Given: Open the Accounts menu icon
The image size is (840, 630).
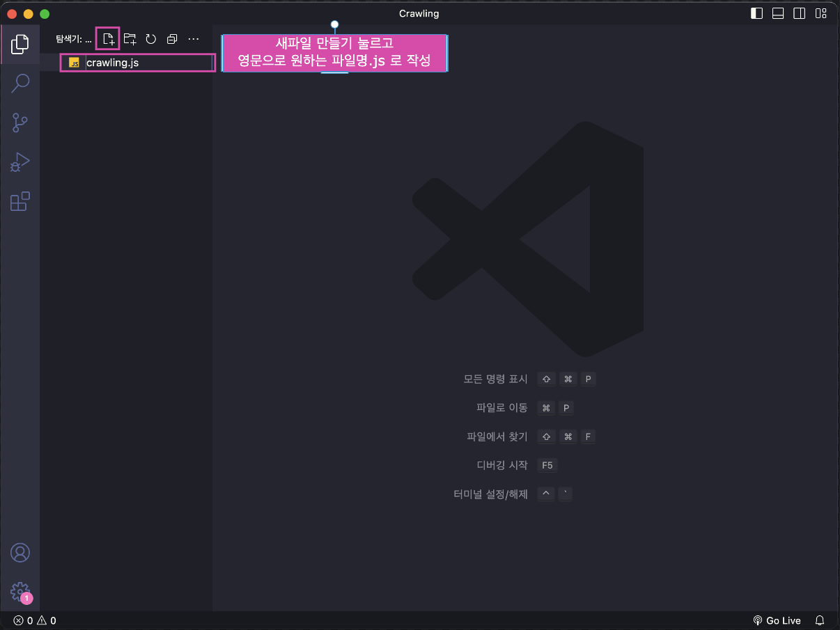Looking at the screenshot, I should 20,553.
